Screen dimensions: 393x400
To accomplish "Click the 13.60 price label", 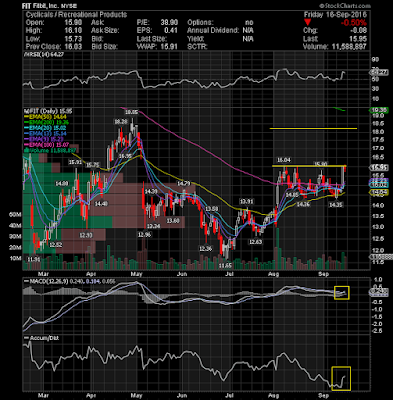I will [173, 221].
